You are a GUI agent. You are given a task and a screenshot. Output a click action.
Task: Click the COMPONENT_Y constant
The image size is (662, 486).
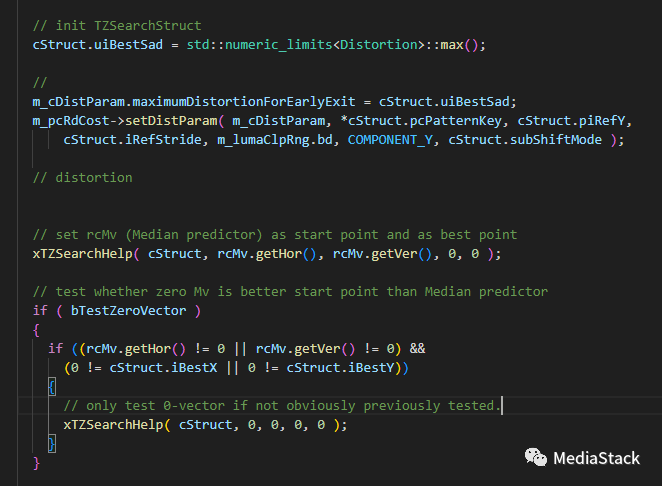[393, 140]
